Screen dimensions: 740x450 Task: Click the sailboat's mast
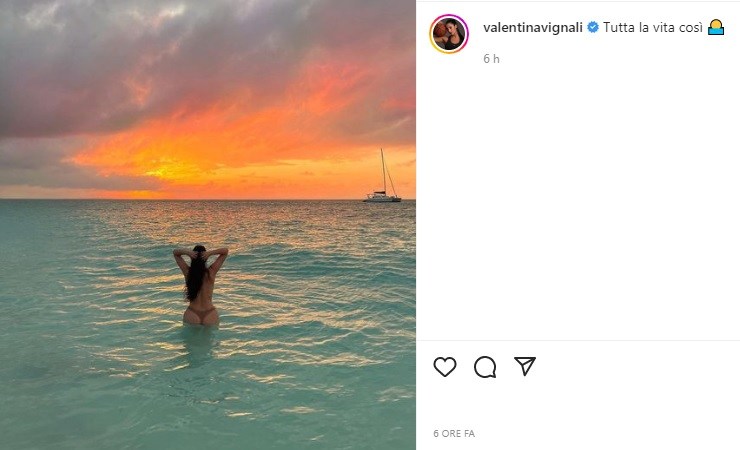tap(382, 168)
